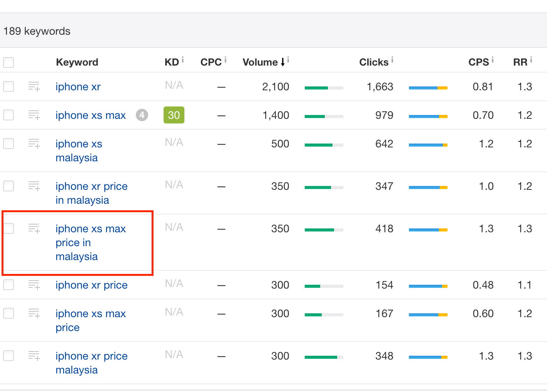Sort by Keyword column header
Image resolution: width=547 pixels, height=392 pixels.
(77, 62)
